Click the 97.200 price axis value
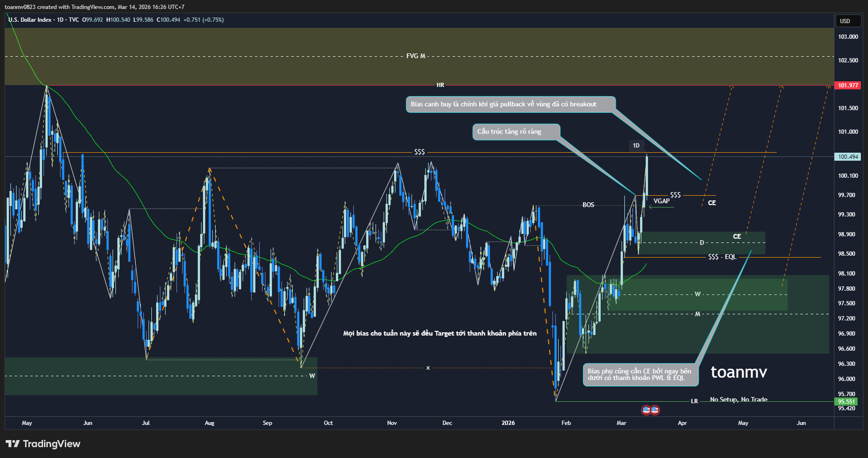868x458 pixels. [847, 319]
